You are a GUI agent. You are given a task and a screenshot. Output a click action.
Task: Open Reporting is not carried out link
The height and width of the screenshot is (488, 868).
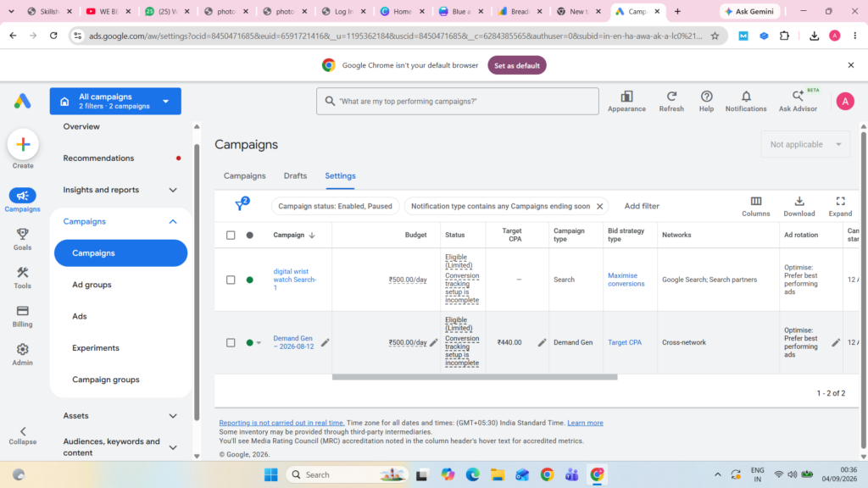281,423
